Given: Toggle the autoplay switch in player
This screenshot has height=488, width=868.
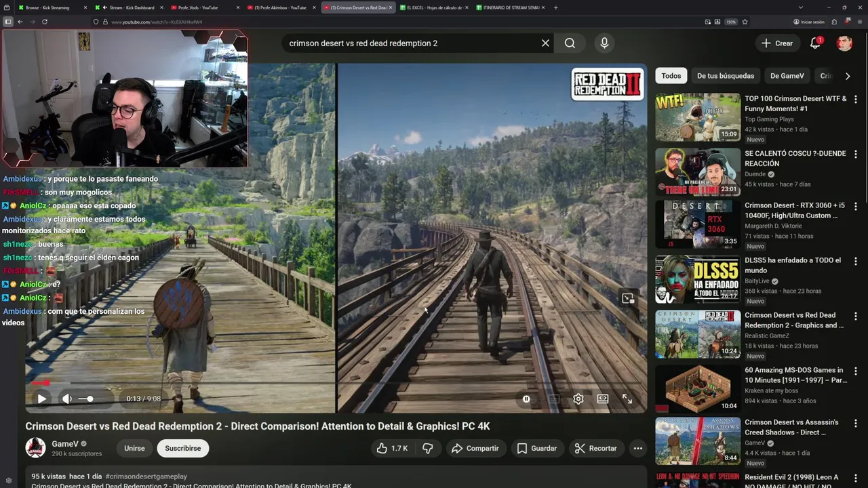Looking at the screenshot, I should [x=526, y=399].
